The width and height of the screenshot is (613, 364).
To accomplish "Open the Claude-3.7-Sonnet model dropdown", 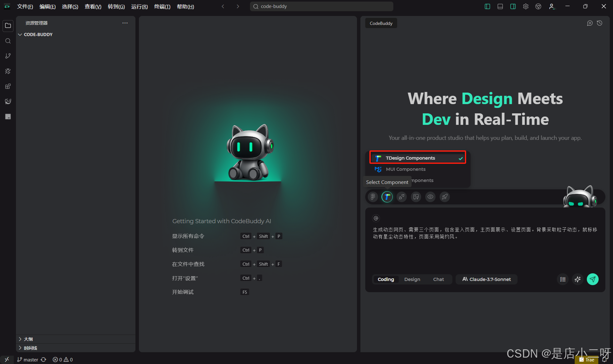I will tap(487, 279).
